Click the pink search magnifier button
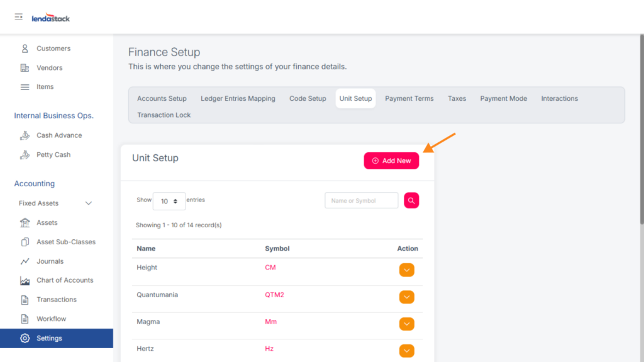644x362 pixels. [411, 200]
